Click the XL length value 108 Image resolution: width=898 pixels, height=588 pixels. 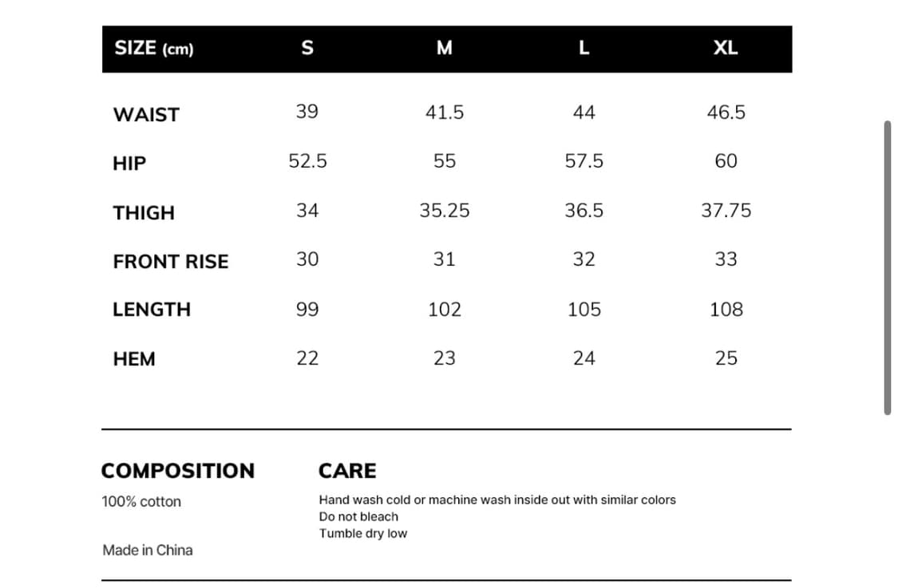pos(726,310)
